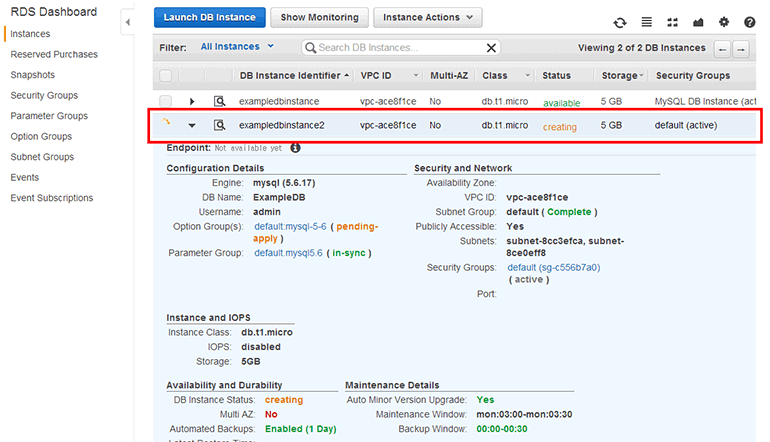Viewport: 770px width, 442px height.
Task: Click the refresh instances icon
Action: pos(621,21)
